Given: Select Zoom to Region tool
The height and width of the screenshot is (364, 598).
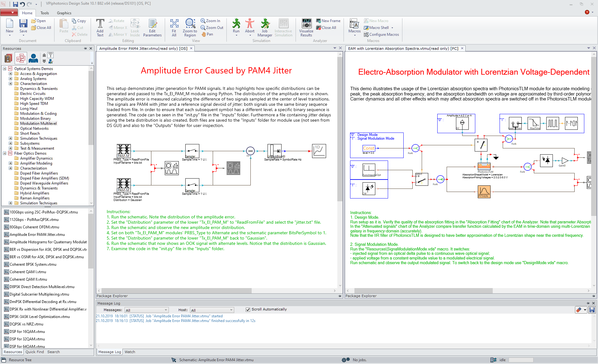Looking at the screenshot, I should point(190,28).
